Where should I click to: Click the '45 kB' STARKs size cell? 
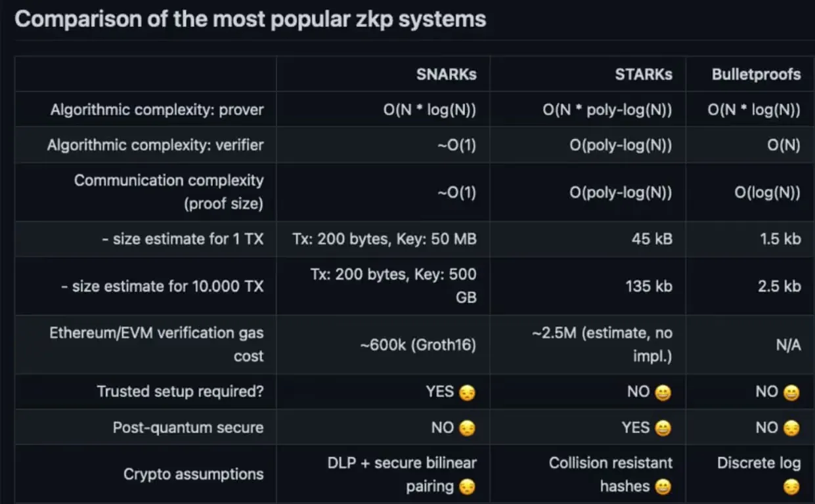[651, 239]
